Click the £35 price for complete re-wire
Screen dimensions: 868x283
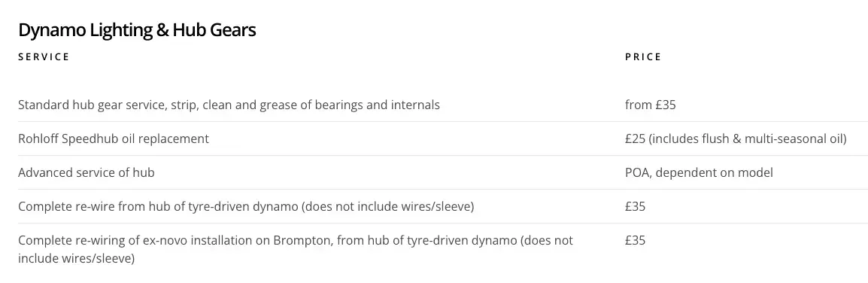click(x=635, y=206)
